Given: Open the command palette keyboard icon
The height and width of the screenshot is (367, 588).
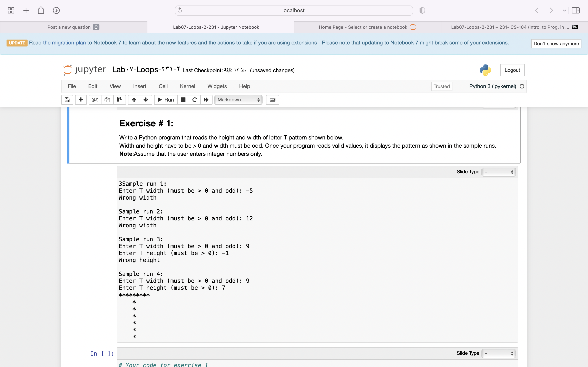Looking at the screenshot, I should point(272,100).
